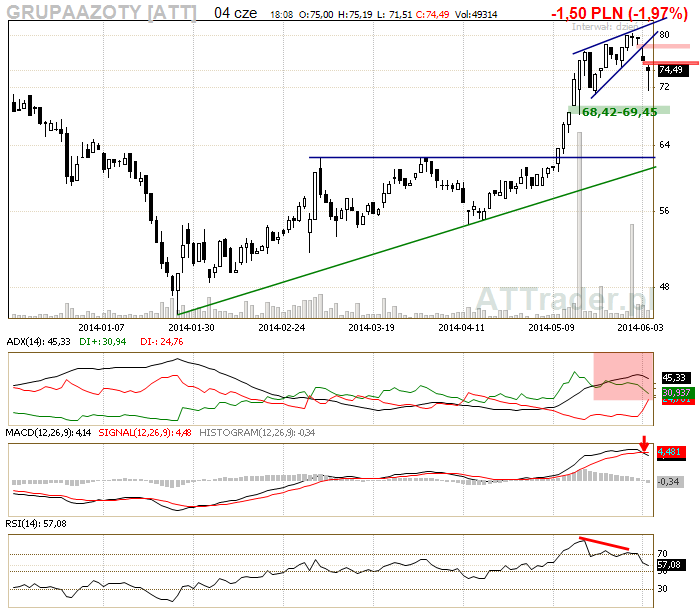Screen dimensions: 700x613
Task: Click the RSI(14): 57,08 label
Action: pyautogui.click(x=36, y=524)
